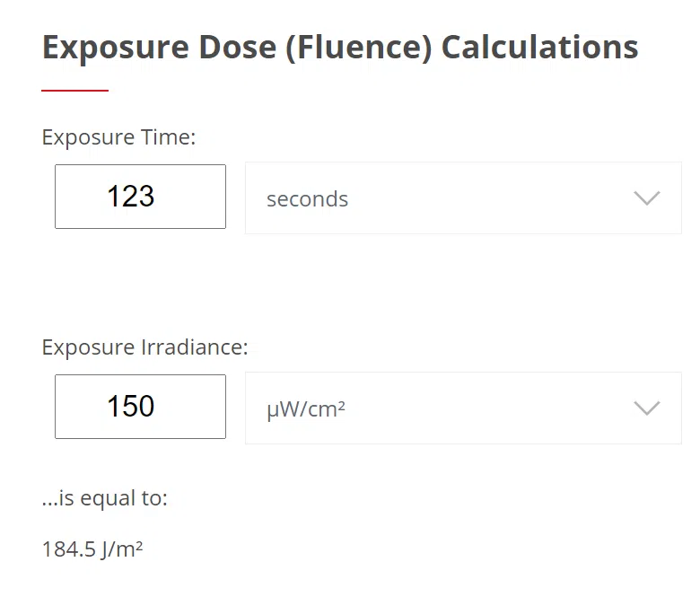The image size is (700, 597).
Task: Click the 'J/m²' unit in the result
Action: tap(123, 549)
